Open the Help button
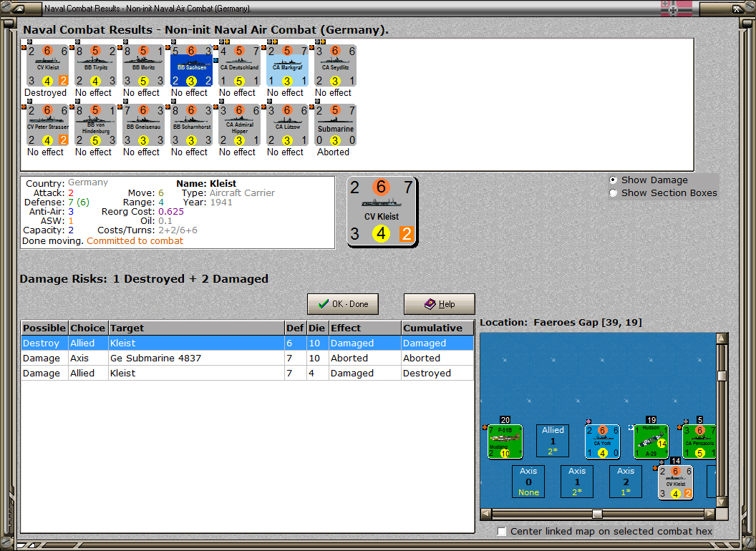The height and width of the screenshot is (551, 756). click(440, 304)
